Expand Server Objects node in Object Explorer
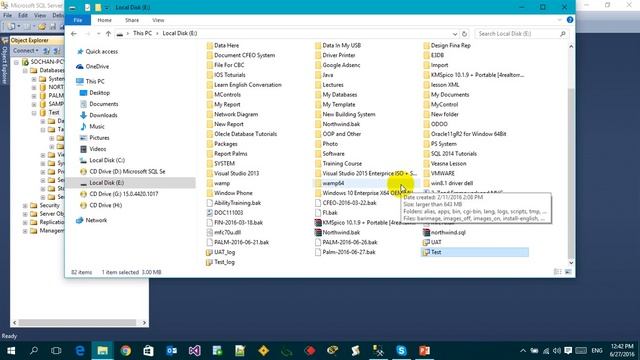 tap(25, 214)
